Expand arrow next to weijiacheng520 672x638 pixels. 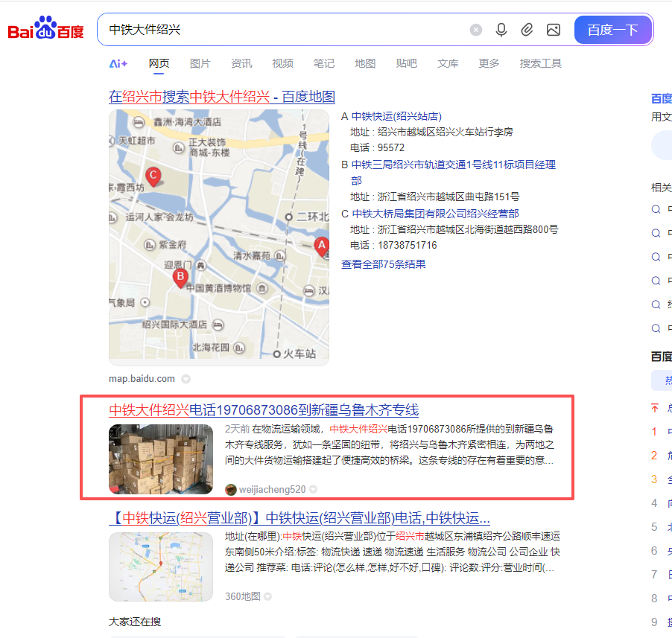[x=313, y=489]
